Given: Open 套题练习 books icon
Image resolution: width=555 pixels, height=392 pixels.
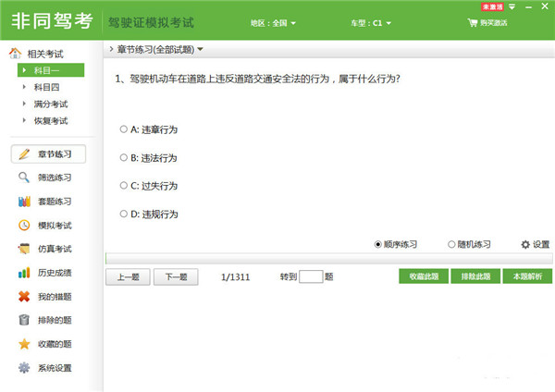Looking at the screenshot, I should (x=24, y=202).
